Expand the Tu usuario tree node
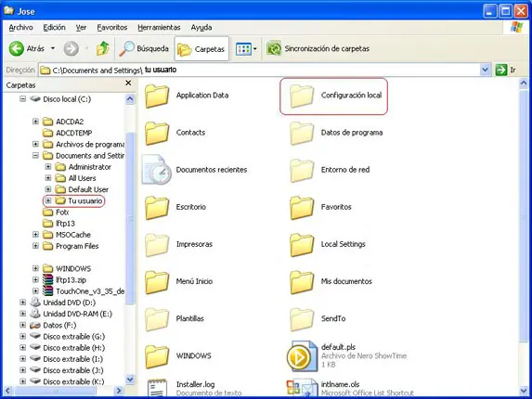 (48, 200)
